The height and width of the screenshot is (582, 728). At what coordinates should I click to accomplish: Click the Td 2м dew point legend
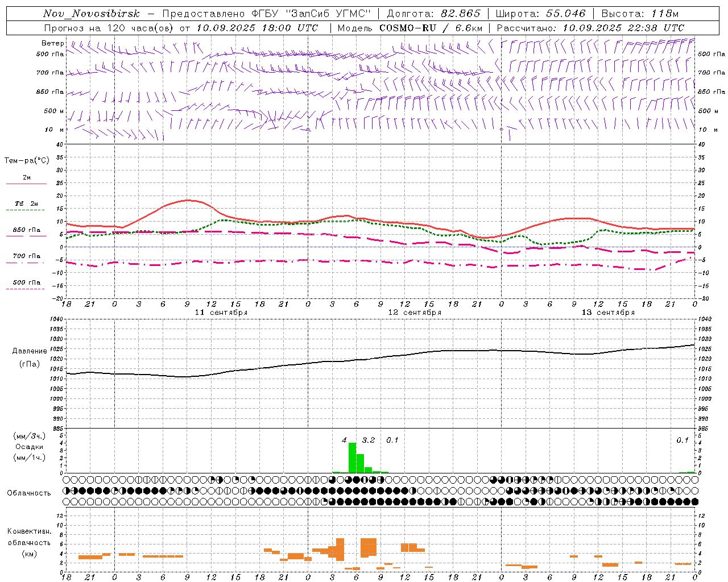pos(27,207)
